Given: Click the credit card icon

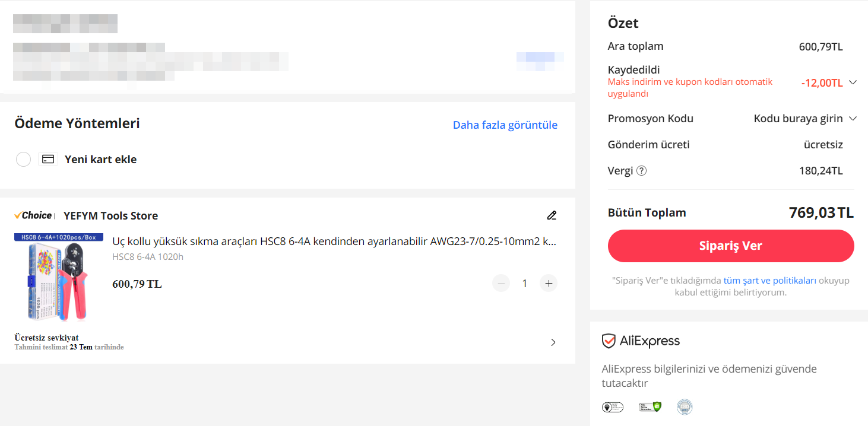Looking at the screenshot, I should pyautogui.click(x=48, y=159).
